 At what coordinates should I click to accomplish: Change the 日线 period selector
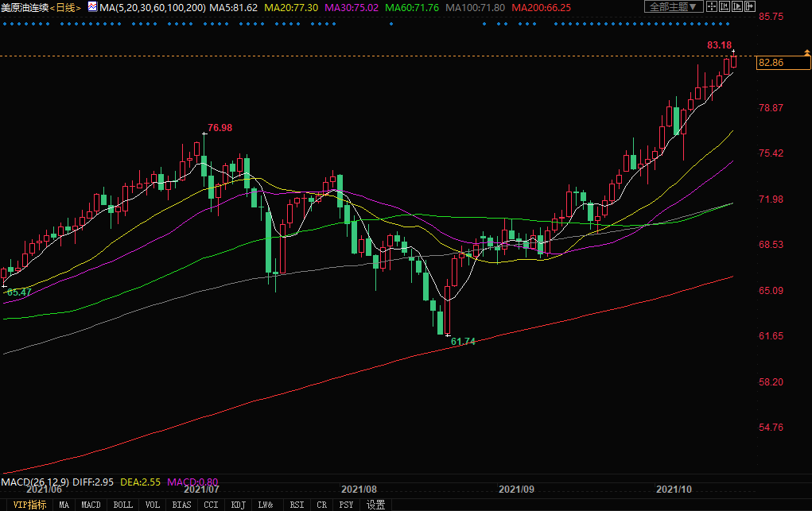pyautogui.click(x=66, y=7)
